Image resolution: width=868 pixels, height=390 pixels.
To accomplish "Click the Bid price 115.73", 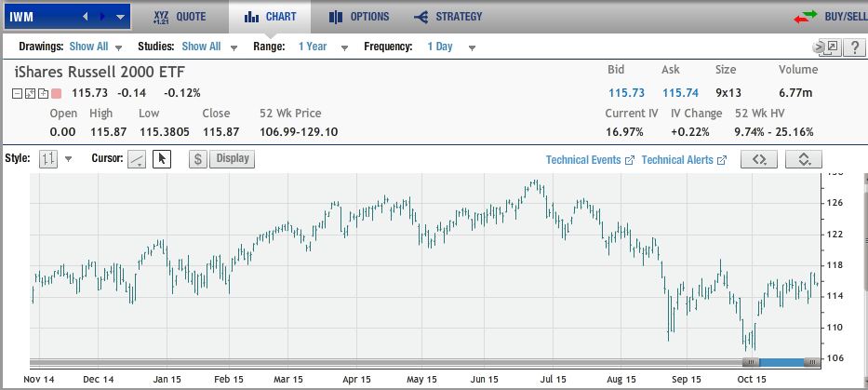I will tap(627, 93).
